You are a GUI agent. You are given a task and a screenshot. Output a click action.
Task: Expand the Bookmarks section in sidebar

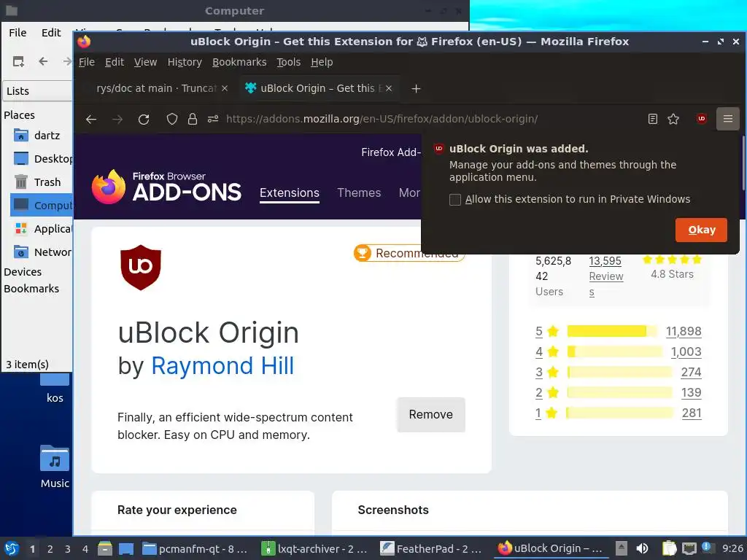(31, 289)
